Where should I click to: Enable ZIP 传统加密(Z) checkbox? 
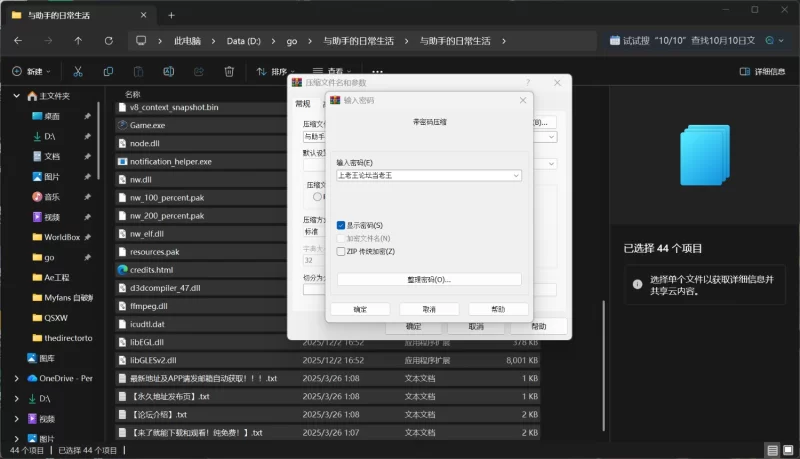click(x=341, y=251)
